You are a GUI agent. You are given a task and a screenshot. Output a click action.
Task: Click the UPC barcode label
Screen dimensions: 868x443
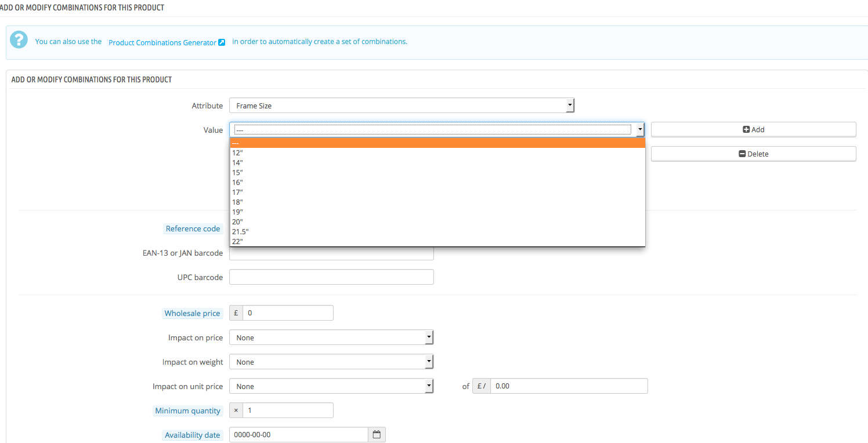click(200, 277)
